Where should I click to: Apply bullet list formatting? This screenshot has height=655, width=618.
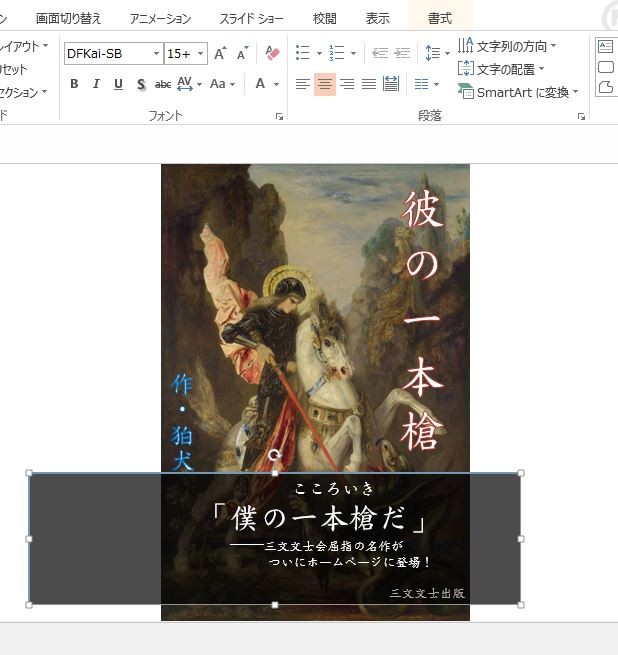tap(303, 53)
